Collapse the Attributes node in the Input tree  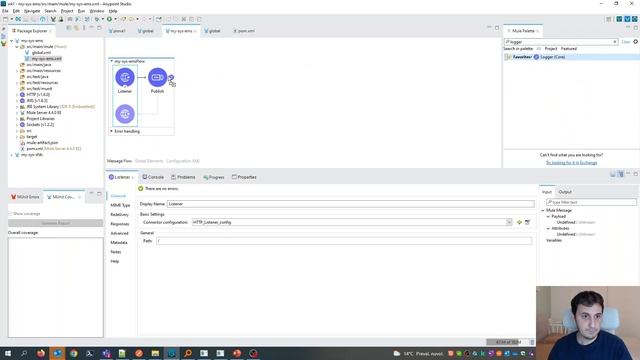pyautogui.click(x=548, y=229)
